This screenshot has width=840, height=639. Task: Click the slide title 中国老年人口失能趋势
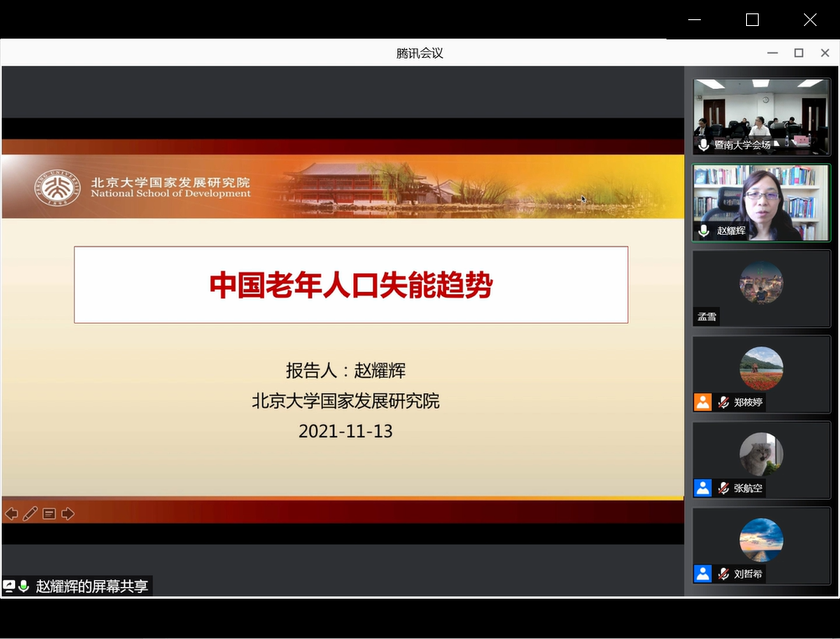point(350,285)
